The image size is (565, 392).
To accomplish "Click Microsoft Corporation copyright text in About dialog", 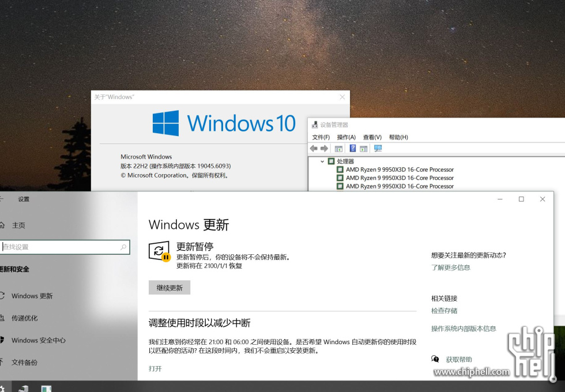I will click(x=174, y=175).
